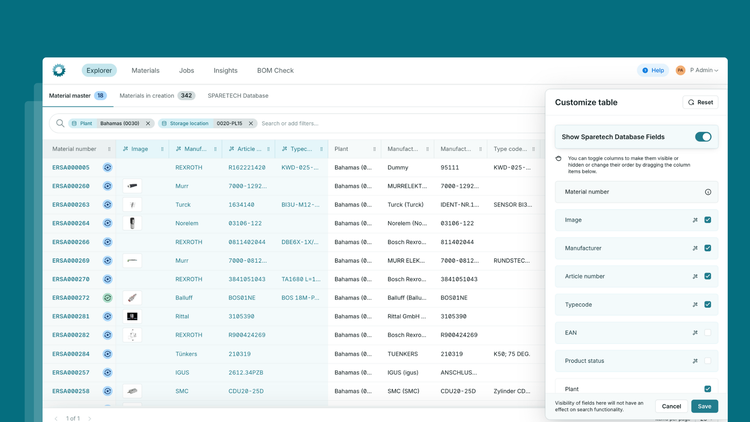The width and height of the screenshot is (750, 422).
Task: Open the Plant column header menu
Action: point(375,149)
